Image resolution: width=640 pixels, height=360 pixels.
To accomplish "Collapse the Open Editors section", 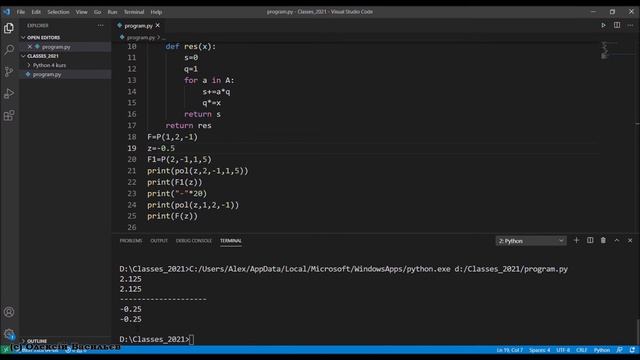I will coord(43,37).
